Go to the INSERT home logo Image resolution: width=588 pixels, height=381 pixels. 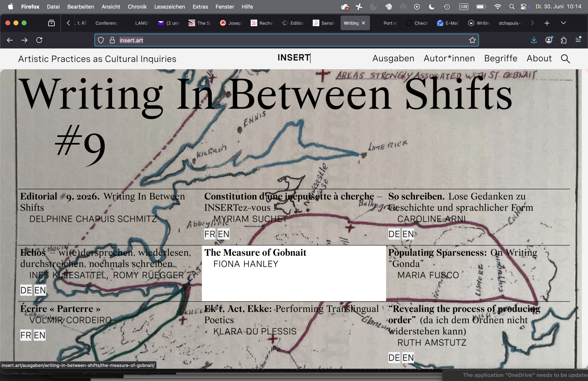pos(294,58)
